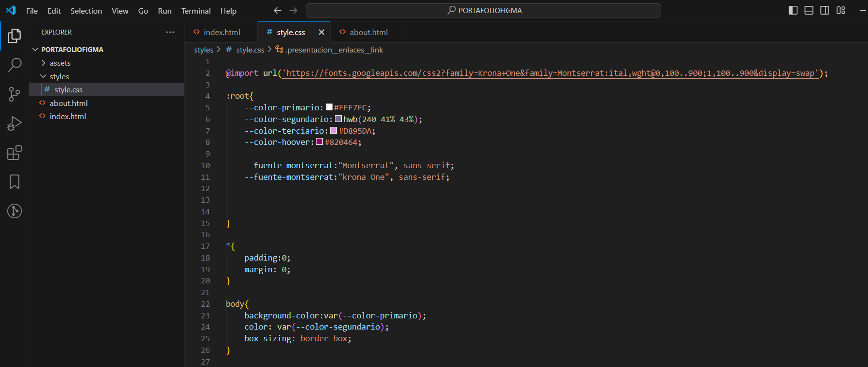Click the box-sizing: border-box line
Image resolution: width=868 pixels, height=367 pixels.
(x=298, y=338)
